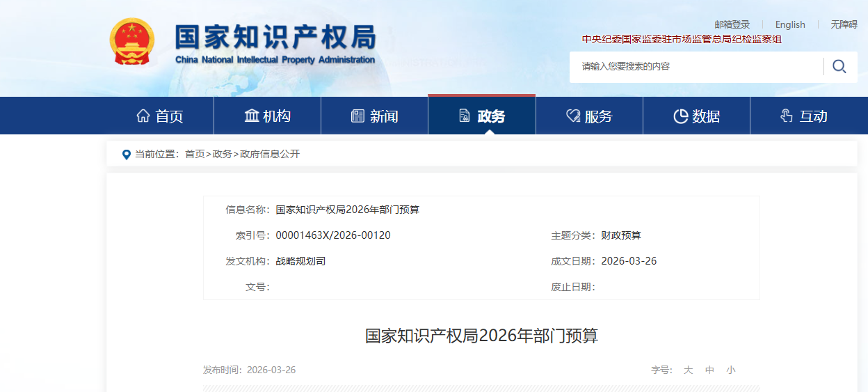Open the 机构 navigation tab
868x392 pixels.
[x=268, y=116]
